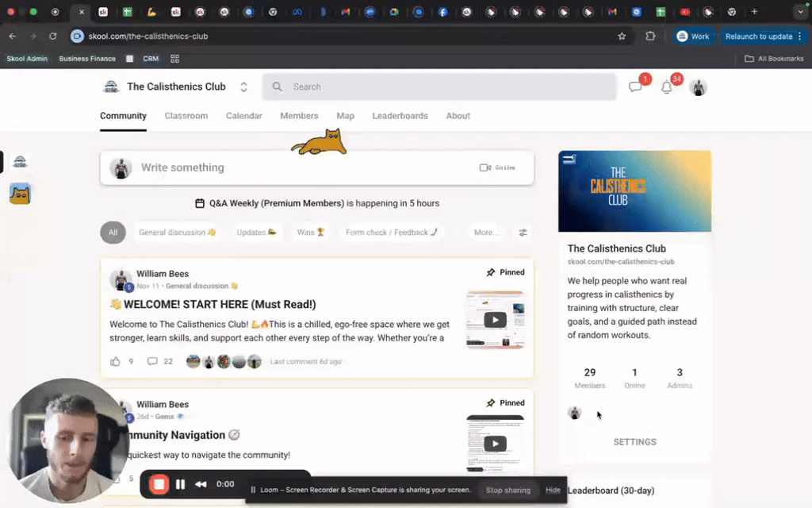Screen dimensions: 812x508
Task: Expand the tab search dropdown arrow
Action: 801,11
